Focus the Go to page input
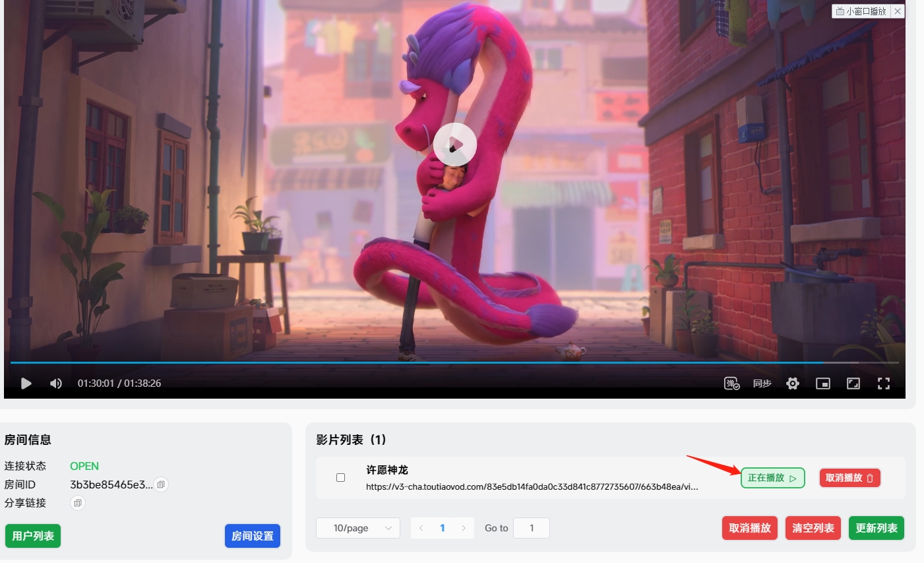 click(x=532, y=528)
